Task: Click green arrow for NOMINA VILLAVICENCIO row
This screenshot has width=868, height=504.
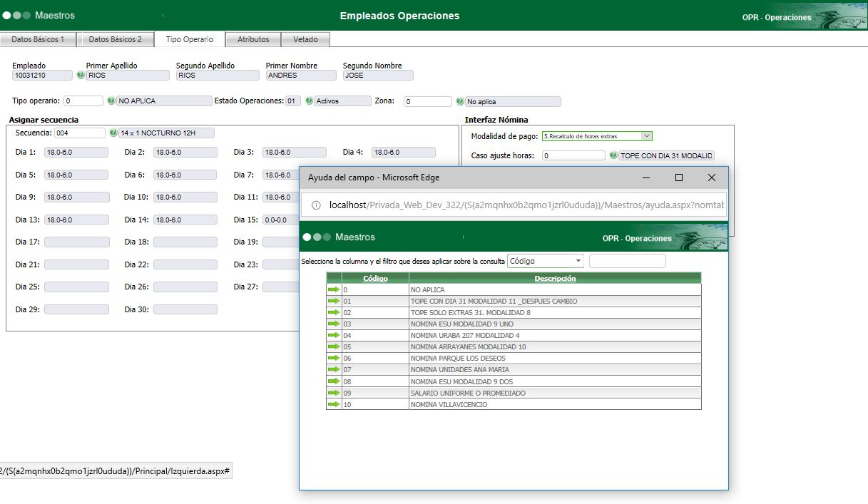Action: click(334, 404)
